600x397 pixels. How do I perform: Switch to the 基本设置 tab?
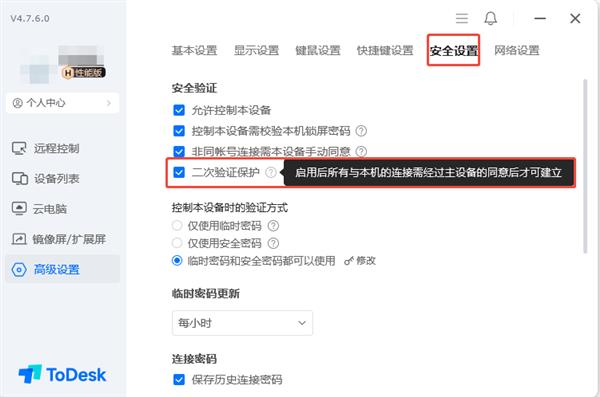click(194, 50)
